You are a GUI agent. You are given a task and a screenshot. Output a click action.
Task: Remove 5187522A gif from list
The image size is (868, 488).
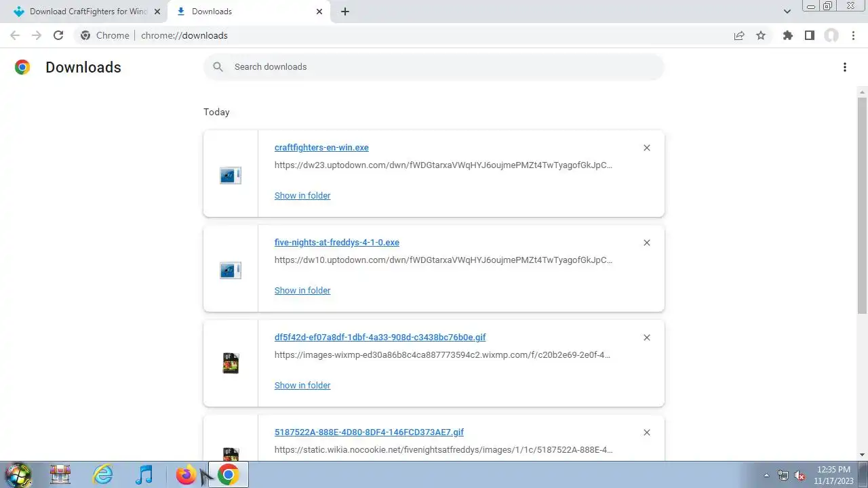[x=647, y=432]
